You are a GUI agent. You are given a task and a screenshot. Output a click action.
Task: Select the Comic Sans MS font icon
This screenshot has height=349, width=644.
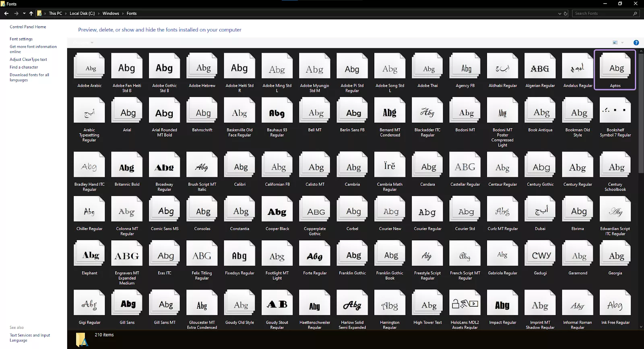164,209
